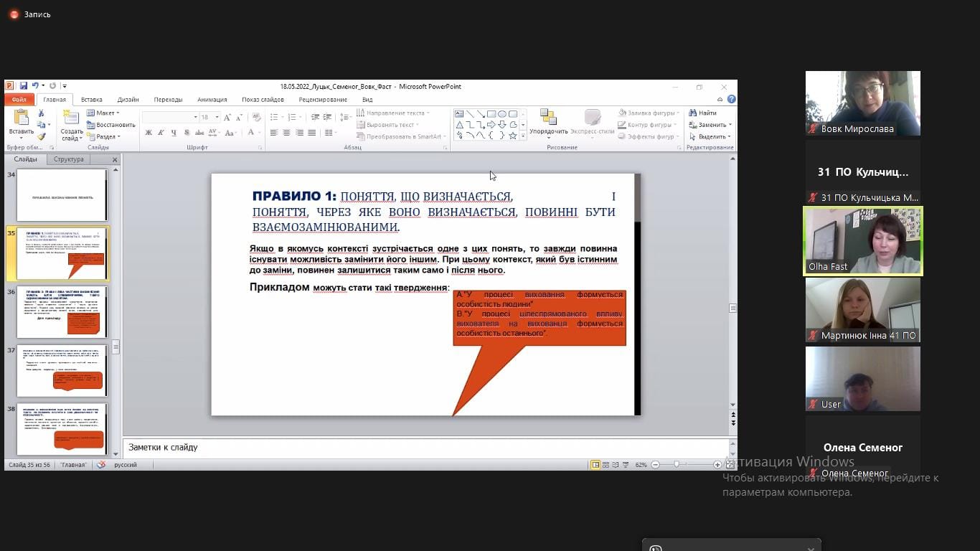
Task: Close the slides thumbnail pane
Action: point(115,159)
